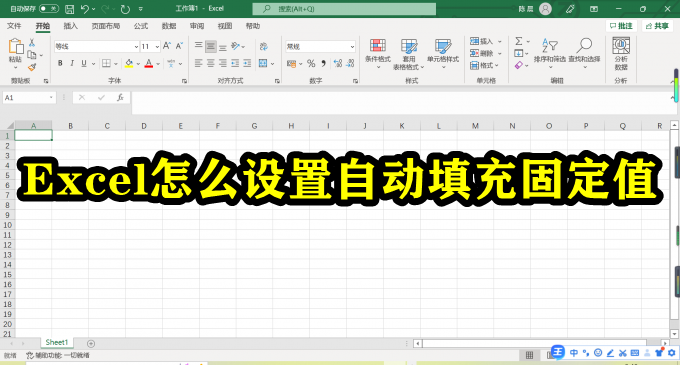The width and height of the screenshot is (680, 365).
Task: Click the Share (共享) button
Action: pyautogui.click(x=657, y=26)
